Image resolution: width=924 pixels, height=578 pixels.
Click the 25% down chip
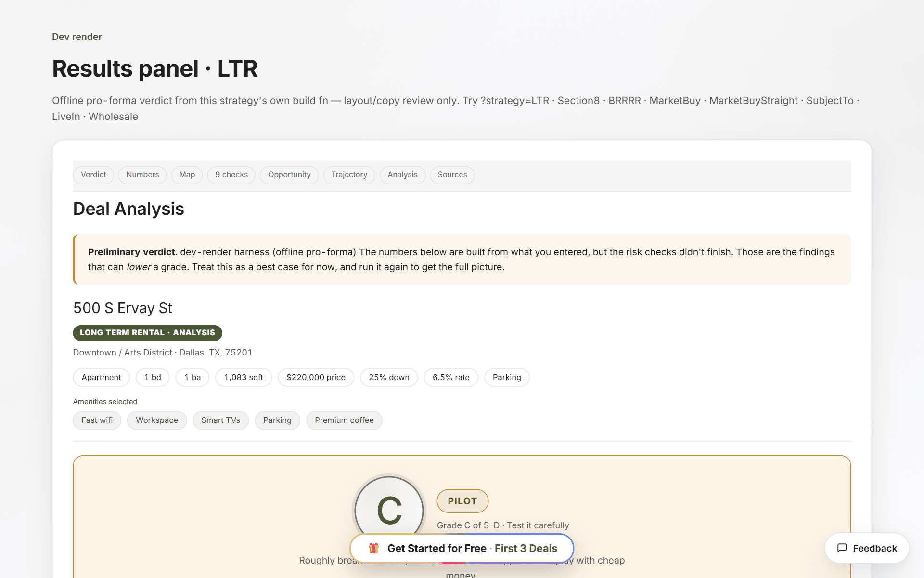(x=389, y=378)
